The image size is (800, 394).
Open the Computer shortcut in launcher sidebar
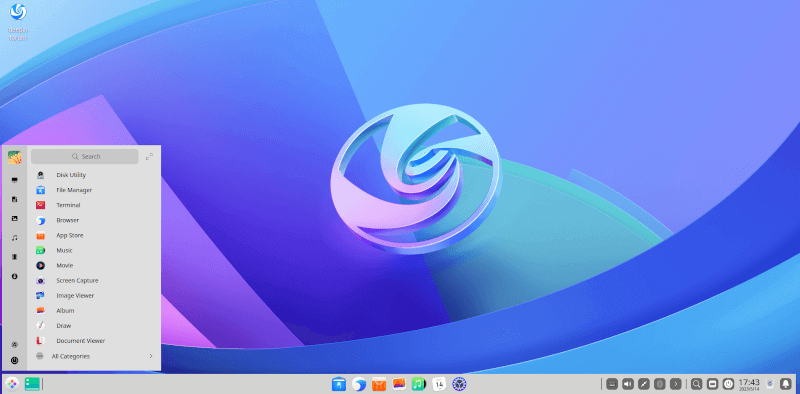click(x=14, y=180)
